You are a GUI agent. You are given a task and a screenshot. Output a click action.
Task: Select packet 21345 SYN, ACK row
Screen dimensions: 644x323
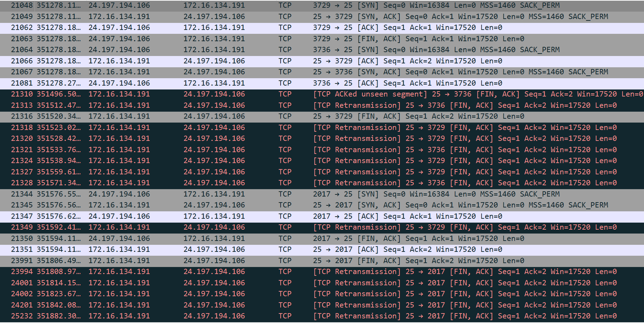pos(322,205)
